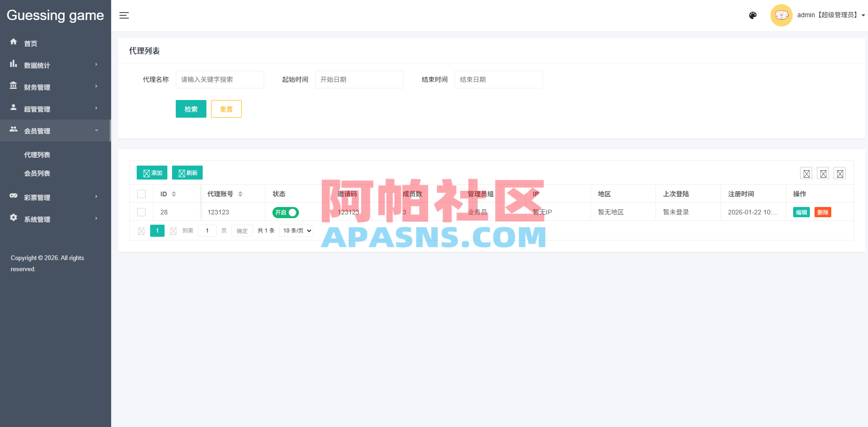Click the bank icon for 财务管理
Viewport: 868px width, 427px height.
13,86
